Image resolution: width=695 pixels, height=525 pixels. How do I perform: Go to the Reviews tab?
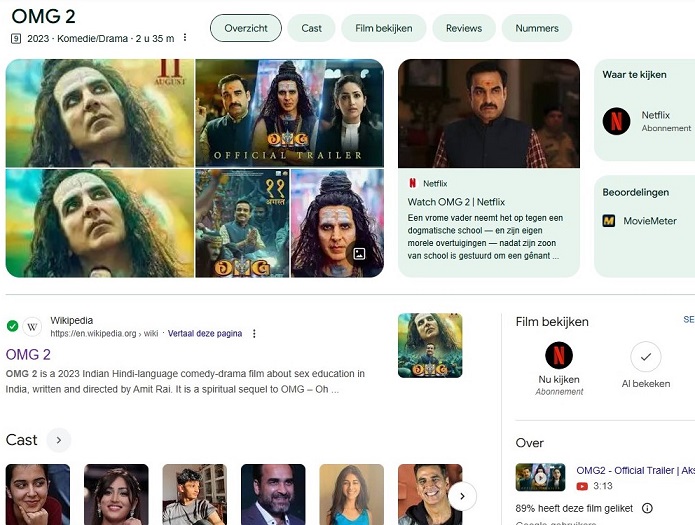click(x=464, y=28)
